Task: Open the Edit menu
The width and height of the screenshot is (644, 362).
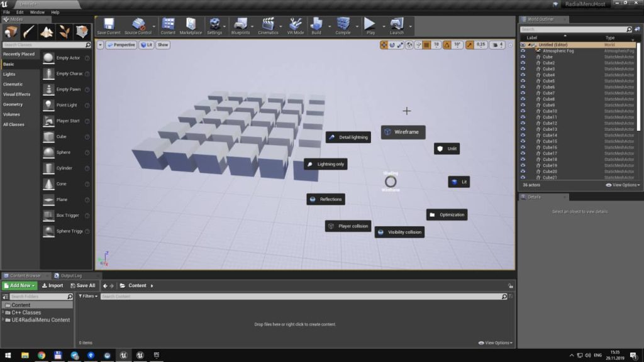Action: [19, 13]
